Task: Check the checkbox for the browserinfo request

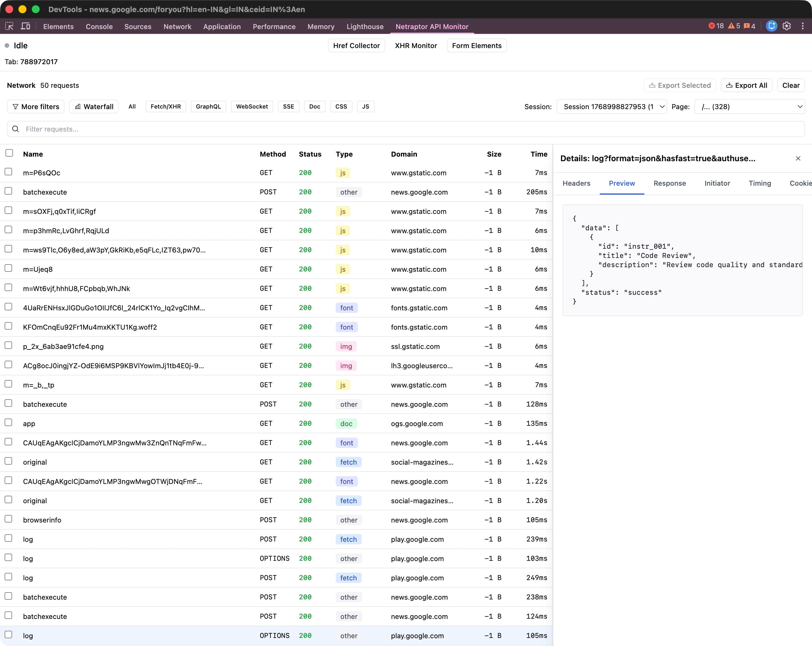Action: pyautogui.click(x=9, y=519)
